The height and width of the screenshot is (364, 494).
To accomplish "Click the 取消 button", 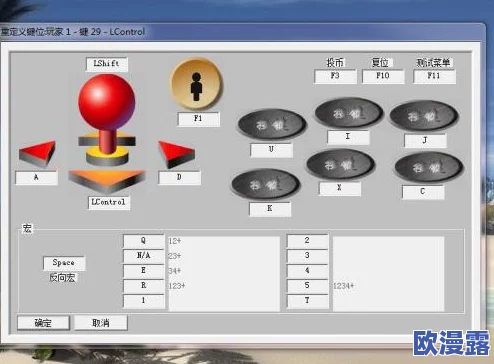I will click(x=101, y=322).
